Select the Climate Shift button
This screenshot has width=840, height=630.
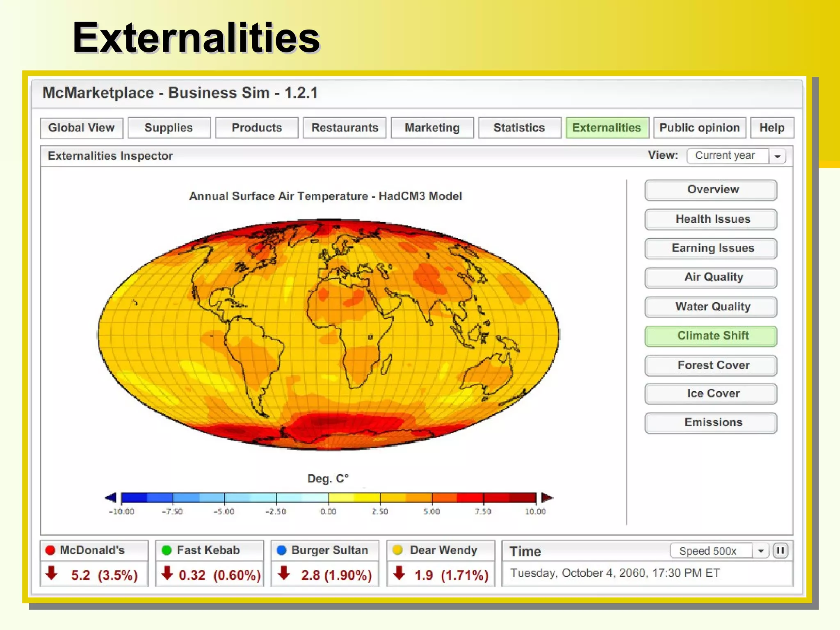tap(711, 336)
